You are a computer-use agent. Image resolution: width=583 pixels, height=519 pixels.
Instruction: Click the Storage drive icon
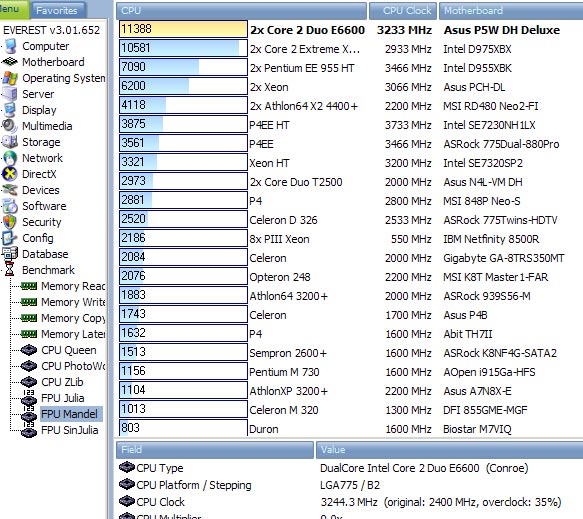pos(10,142)
